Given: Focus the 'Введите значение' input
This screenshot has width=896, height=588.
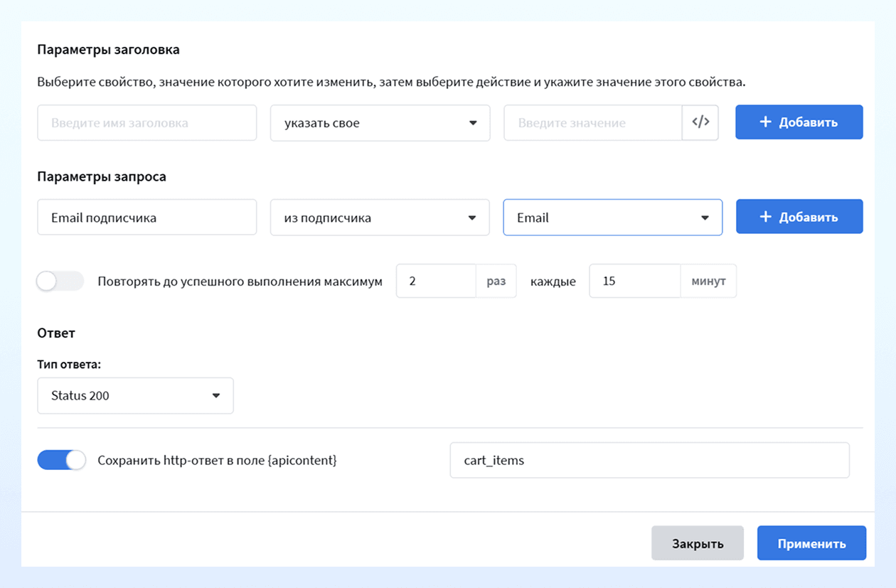Looking at the screenshot, I should [x=593, y=123].
